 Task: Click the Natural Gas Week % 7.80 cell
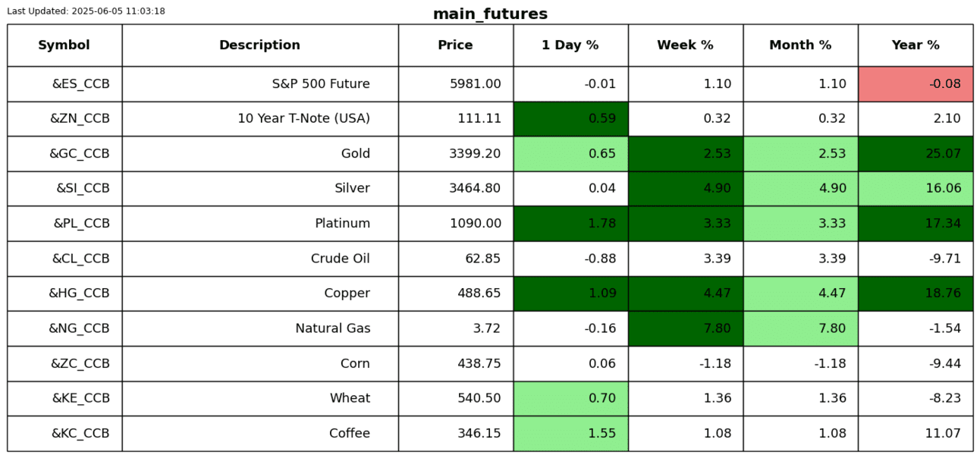(685, 328)
